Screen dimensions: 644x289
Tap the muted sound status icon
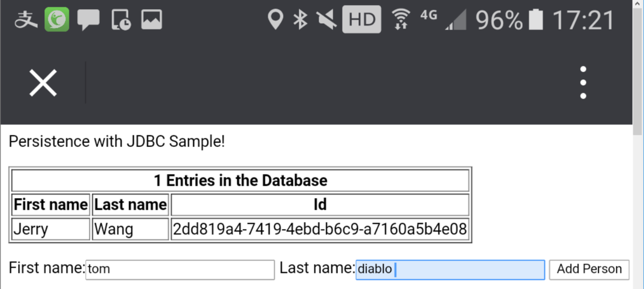(x=327, y=20)
